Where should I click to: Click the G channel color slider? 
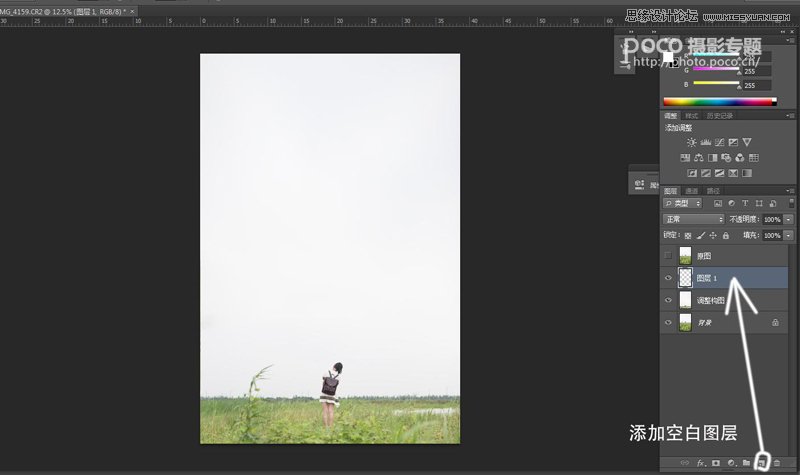point(716,70)
